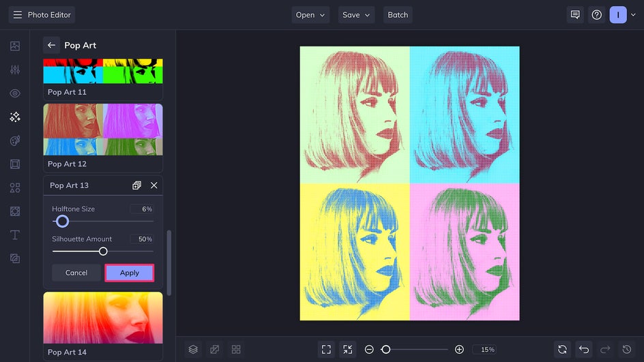Click the duplicate settings icon on Pop Art 13
The height and width of the screenshot is (362, 644).
click(136, 185)
